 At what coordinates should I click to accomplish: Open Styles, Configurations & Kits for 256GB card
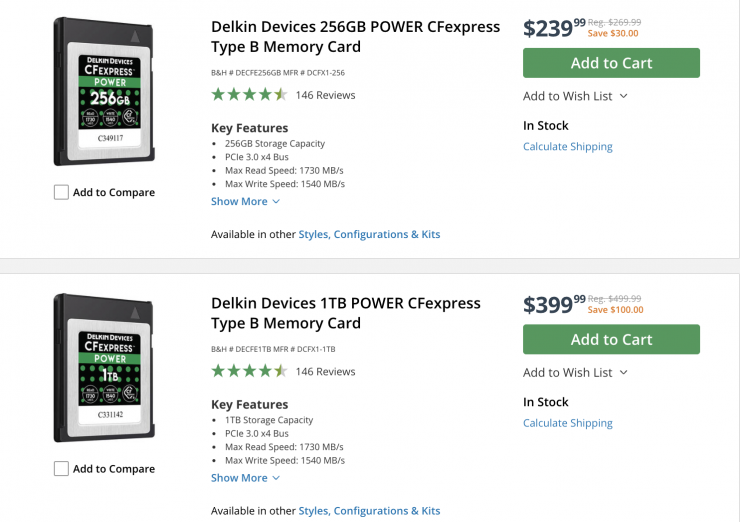pos(369,234)
